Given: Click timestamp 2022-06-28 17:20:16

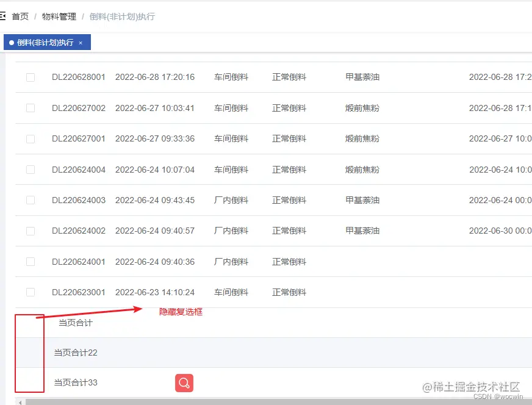Looking at the screenshot, I should (x=155, y=77).
